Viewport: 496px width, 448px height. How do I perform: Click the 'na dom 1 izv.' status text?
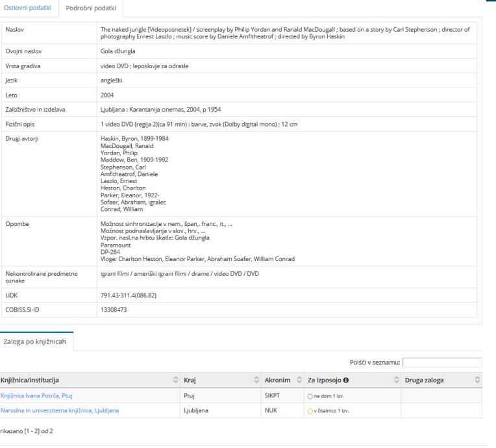(x=329, y=396)
